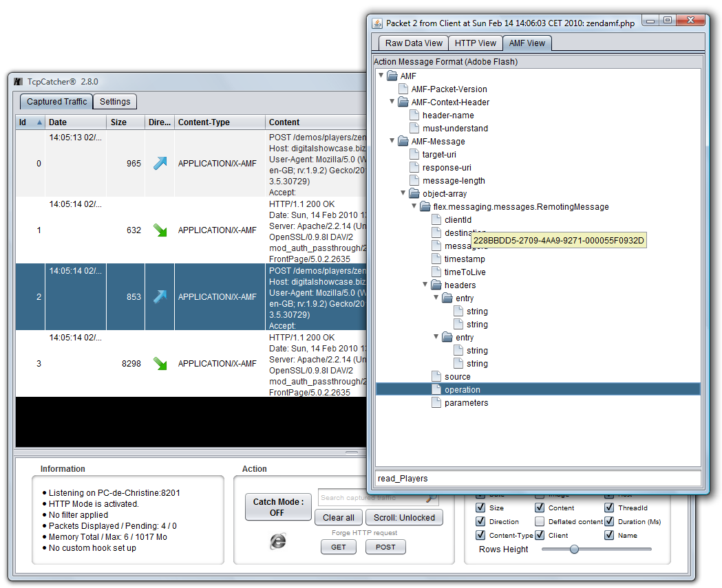Click the object-array folder icon
722x588 pixels.
pyautogui.click(x=414, y=194)
